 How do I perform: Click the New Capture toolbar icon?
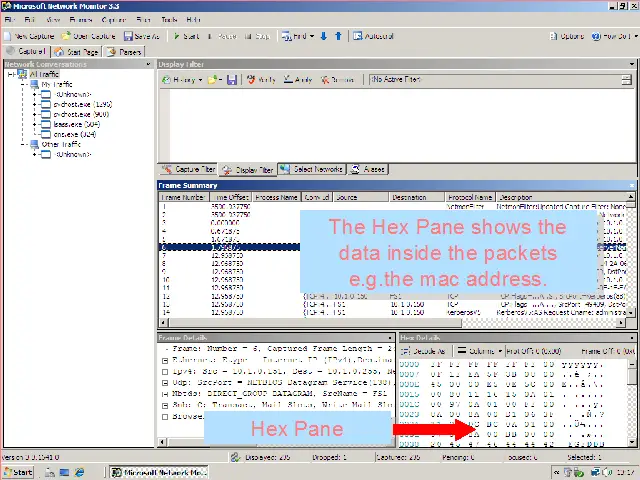(x=8, y=36)
